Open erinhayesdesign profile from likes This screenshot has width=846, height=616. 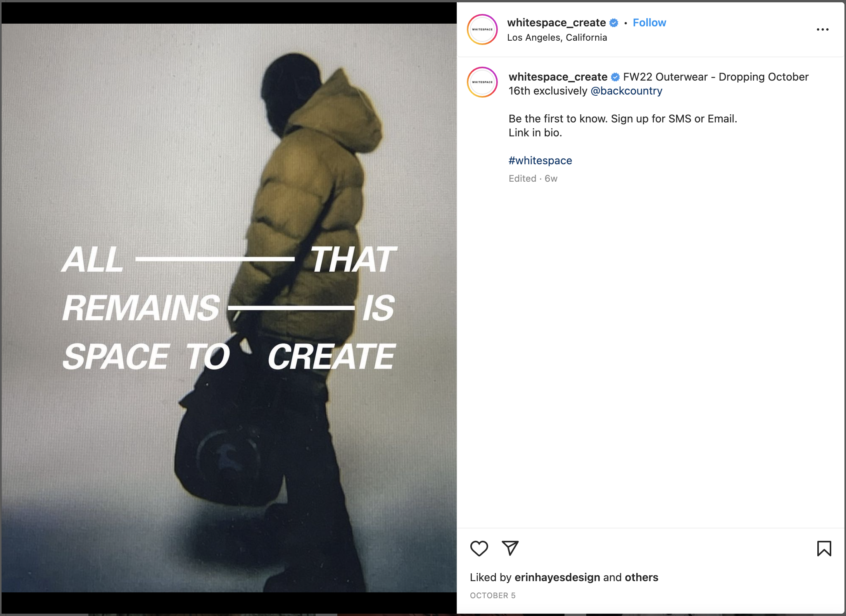(x=557, y=577)
